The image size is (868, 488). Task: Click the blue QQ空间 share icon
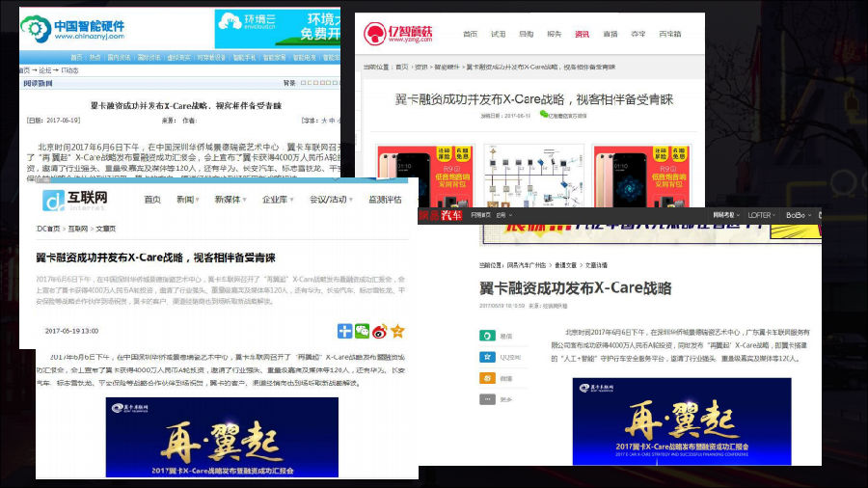click(x=488, y=356)
